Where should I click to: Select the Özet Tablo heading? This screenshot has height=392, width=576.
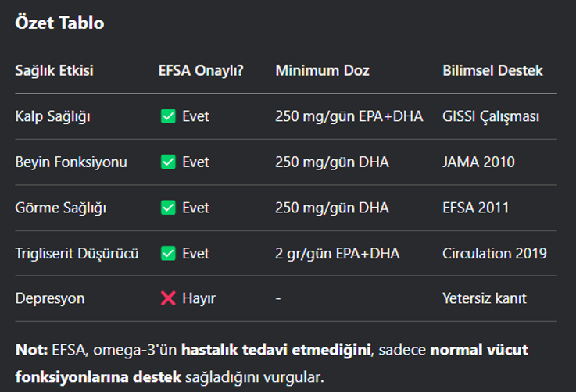59,23
